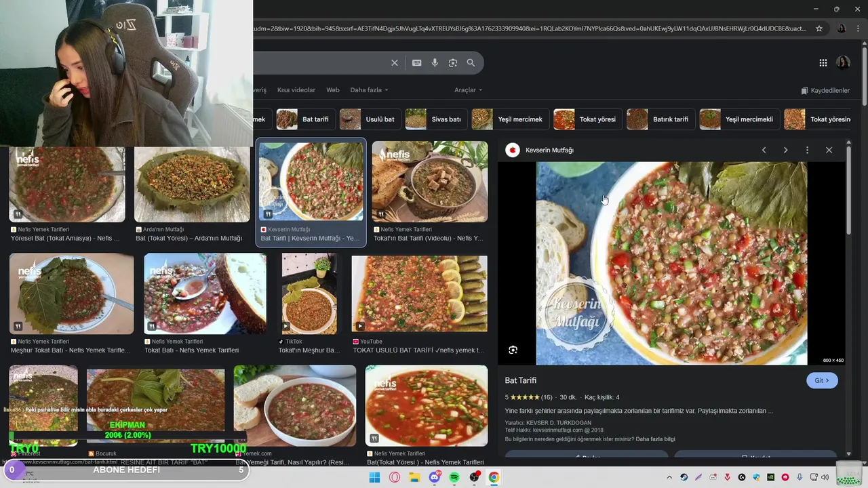Screen dimensions: 868x488
Task: Search inside preview image with Lens icon
Action: tap(513, 350)
